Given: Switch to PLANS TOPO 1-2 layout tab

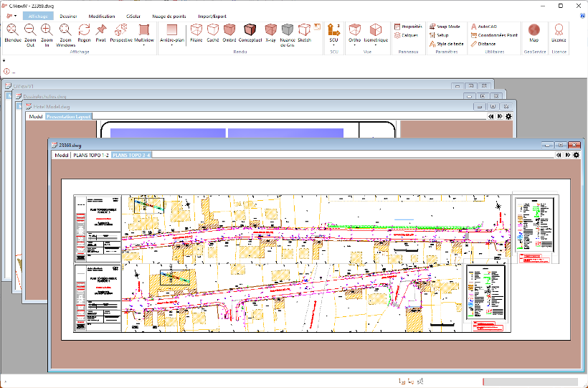Looking at the screenshot, I should click(x=90, y=155).
